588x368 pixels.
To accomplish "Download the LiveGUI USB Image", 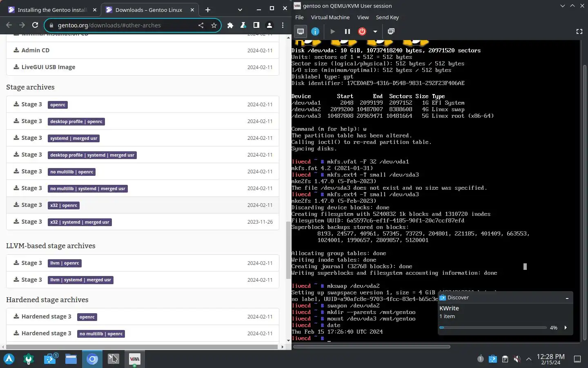I will [143, 67].
